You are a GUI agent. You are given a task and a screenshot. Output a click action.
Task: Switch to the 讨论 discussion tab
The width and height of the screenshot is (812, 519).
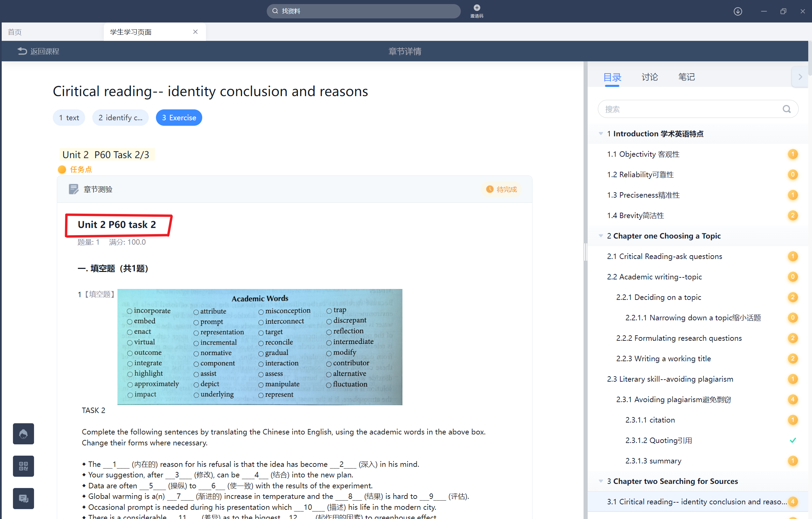[x=649, y=77]
